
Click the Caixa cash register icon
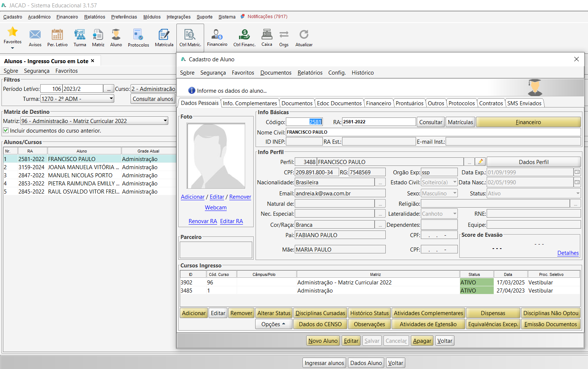(267, 35)
